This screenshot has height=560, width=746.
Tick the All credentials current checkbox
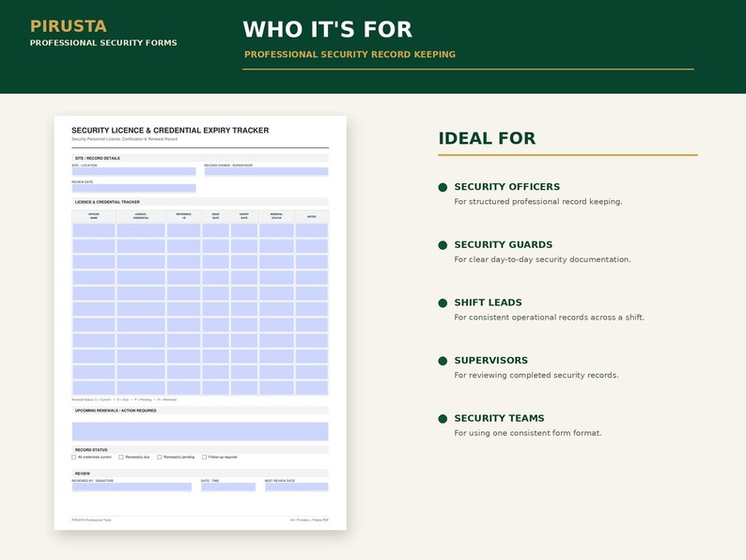point(73,458)
